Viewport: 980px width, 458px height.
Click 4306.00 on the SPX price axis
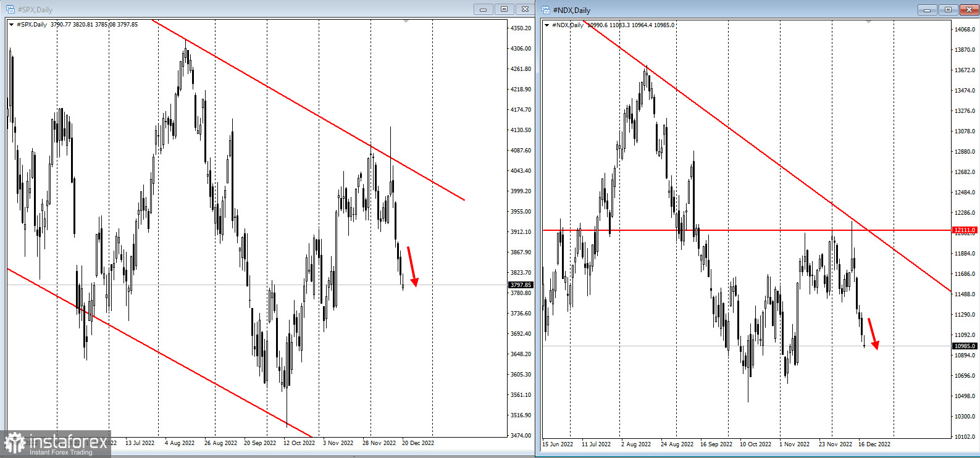(x=521, y=49)
